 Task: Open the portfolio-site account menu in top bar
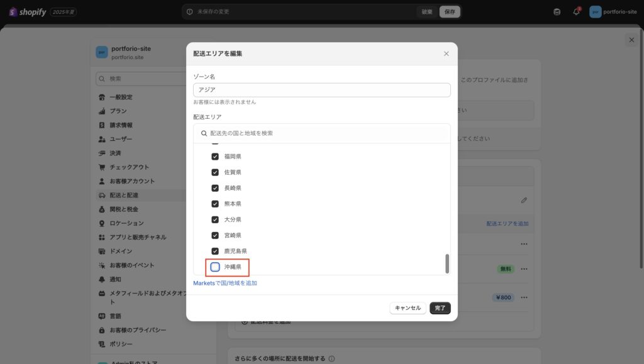click(613, 12)
